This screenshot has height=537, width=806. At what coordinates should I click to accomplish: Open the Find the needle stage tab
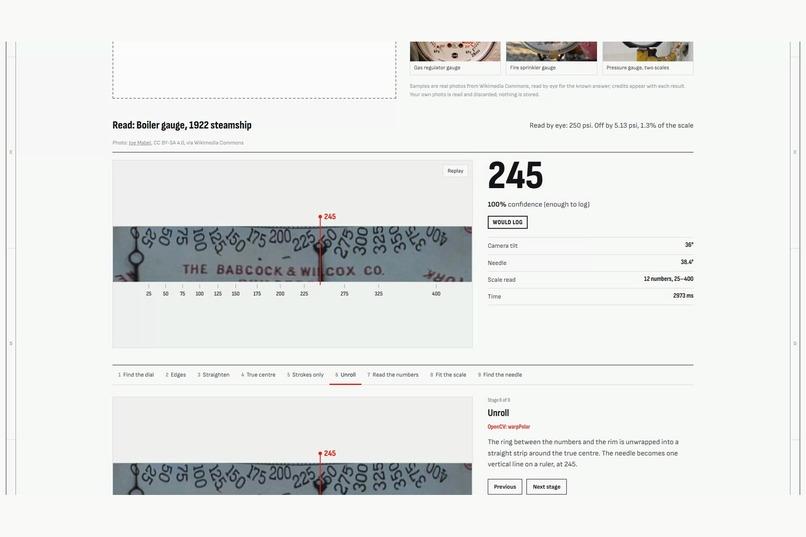pyautogui.click(x=500, y=375)
